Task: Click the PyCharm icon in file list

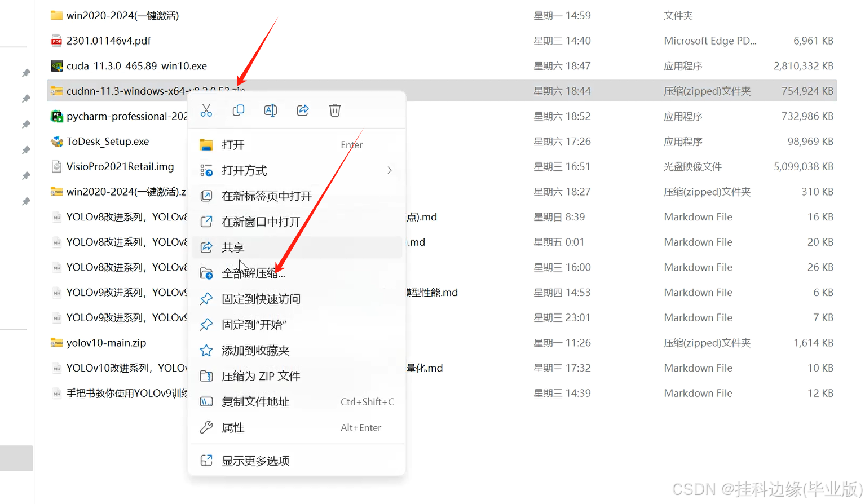Action: pyautogui.click(x=56, y=116)
